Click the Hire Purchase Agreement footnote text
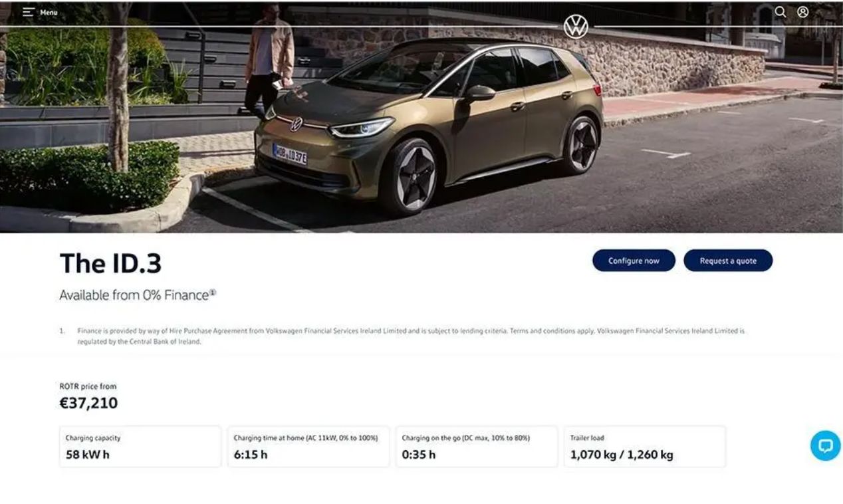This screenshot has width=843, height=504. [x=411, y=336]
